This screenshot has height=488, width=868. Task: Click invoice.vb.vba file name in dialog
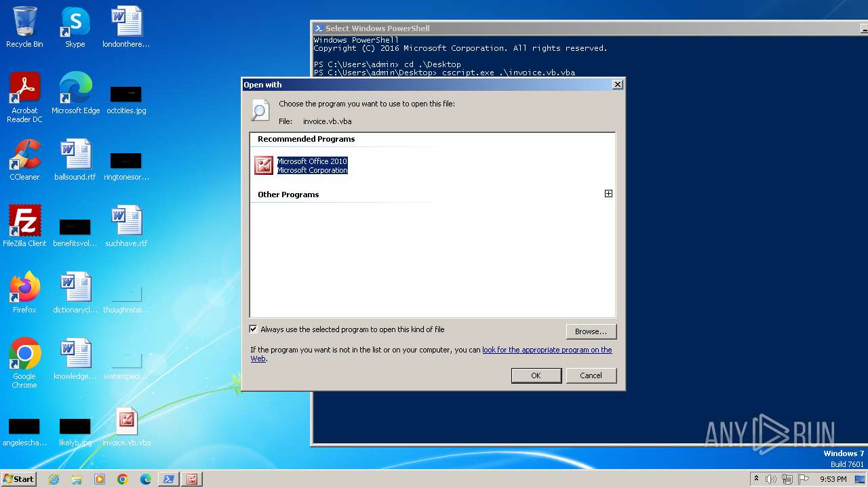[327, 121]
